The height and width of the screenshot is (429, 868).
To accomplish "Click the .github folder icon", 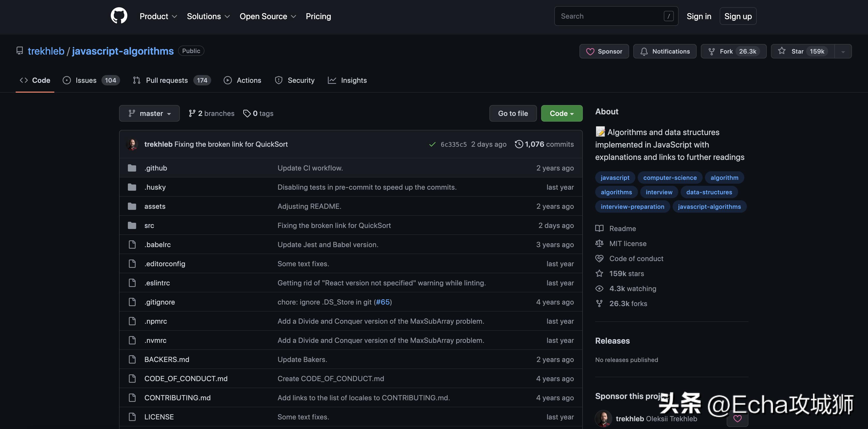I will point(132,168).
